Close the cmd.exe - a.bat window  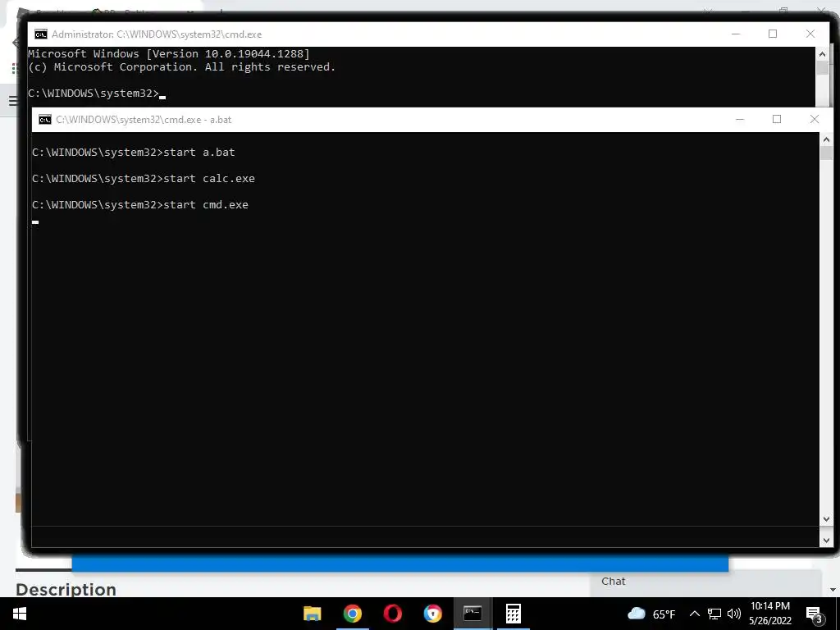815,119
